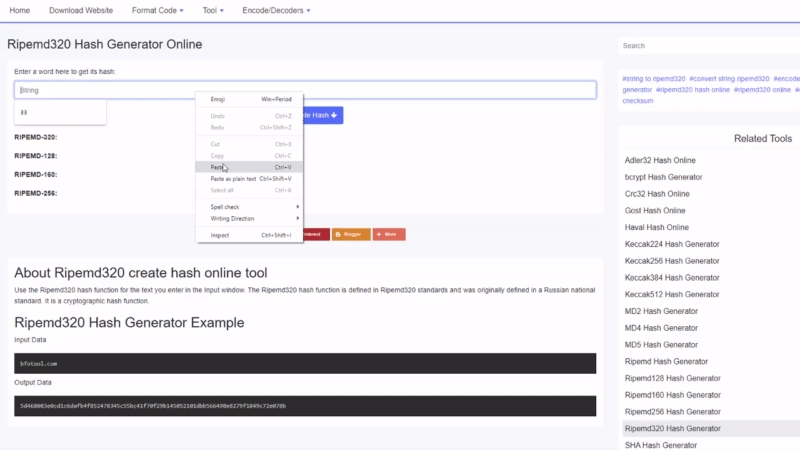Go to the Home page link

pos(20,10)
